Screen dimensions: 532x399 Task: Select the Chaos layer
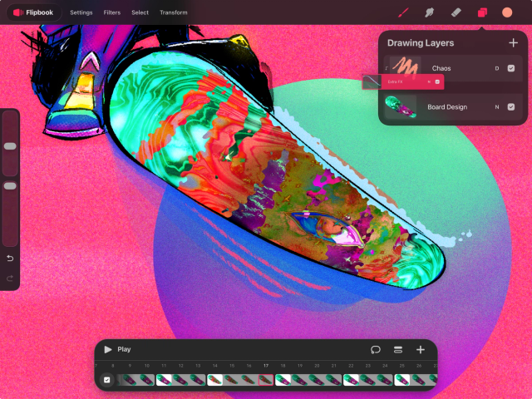[x=453, y=68]
